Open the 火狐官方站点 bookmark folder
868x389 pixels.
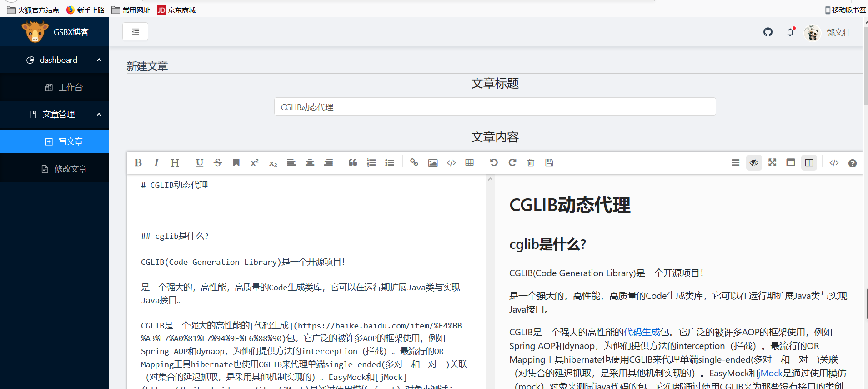pos(33,10)
